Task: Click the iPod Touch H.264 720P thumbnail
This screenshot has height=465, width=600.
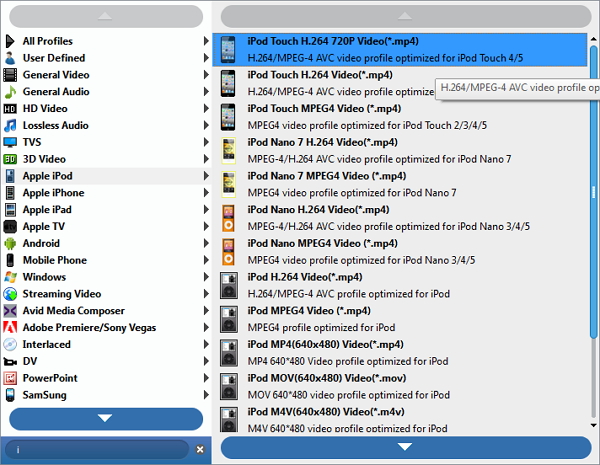Action: click(228, 50)
